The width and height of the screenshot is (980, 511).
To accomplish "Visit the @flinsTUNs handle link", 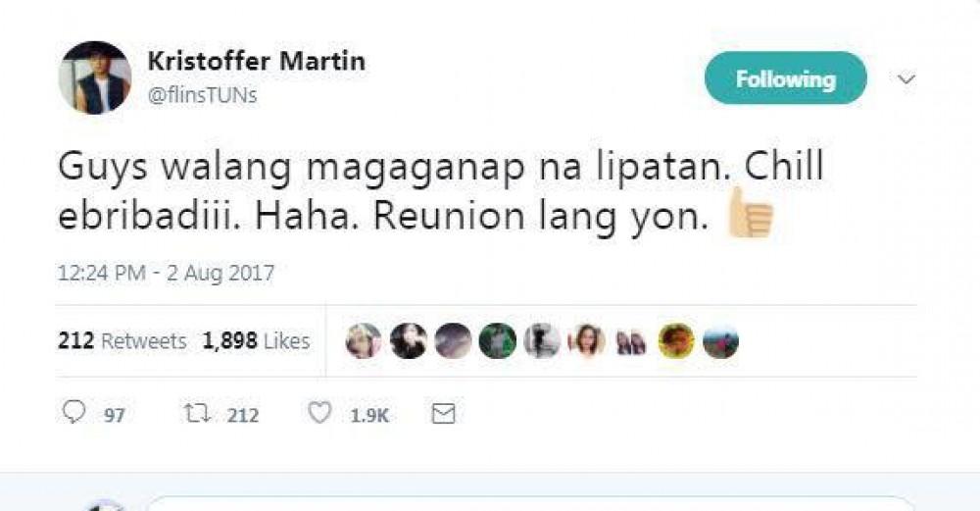I will coord(202,96).
